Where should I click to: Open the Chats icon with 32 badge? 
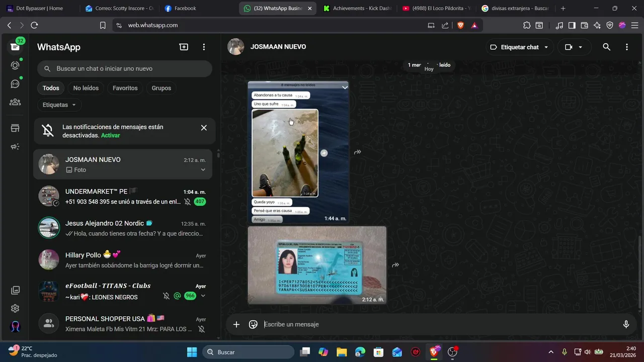15,47
